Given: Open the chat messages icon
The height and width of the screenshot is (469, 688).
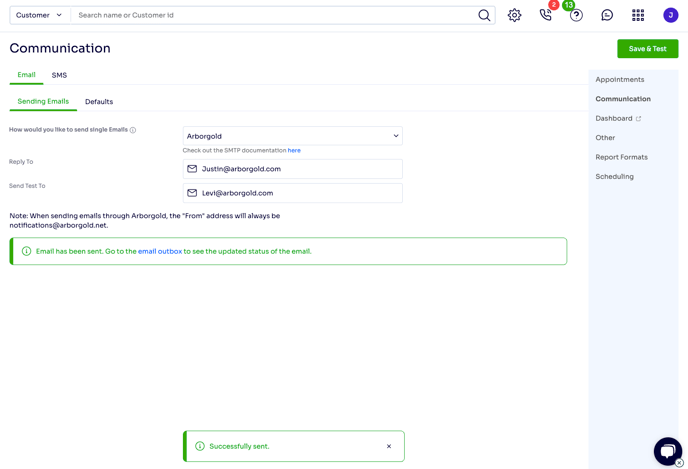Looking at the screenshot, I should pos(607,15).
